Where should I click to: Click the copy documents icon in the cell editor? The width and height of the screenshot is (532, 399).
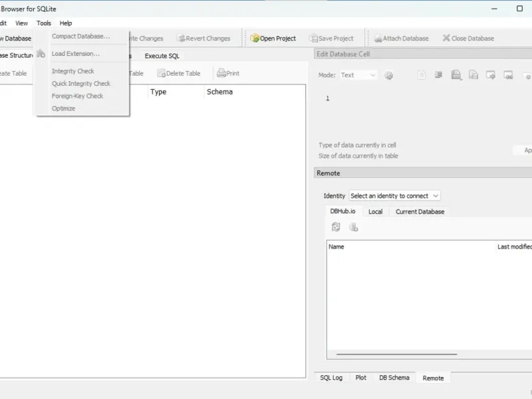point(473,74)
